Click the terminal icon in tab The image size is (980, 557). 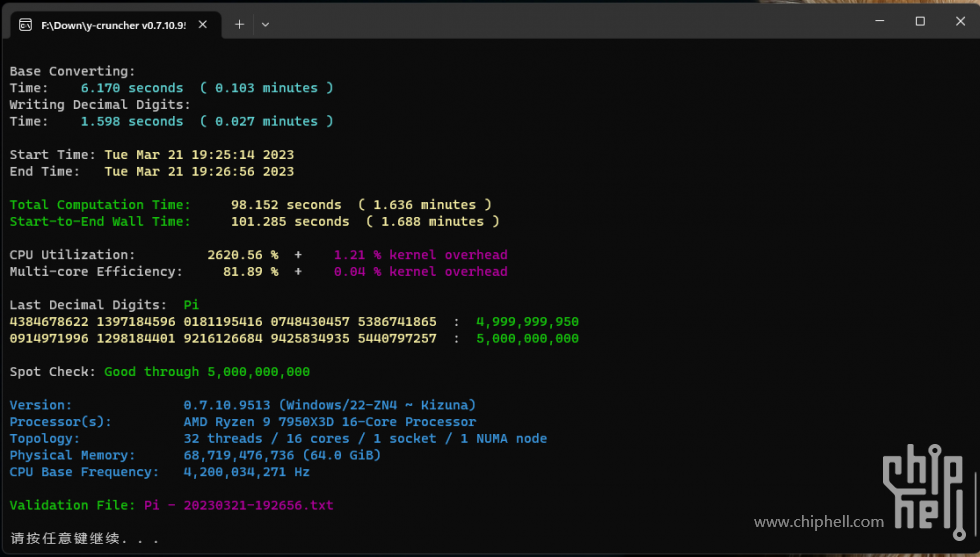point(26,25)
